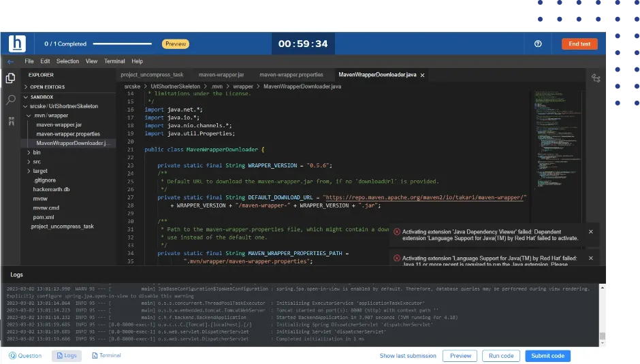
Task: Collapse the srcske / UrlShortnerSkeleton folder
Action: point(64,106)
